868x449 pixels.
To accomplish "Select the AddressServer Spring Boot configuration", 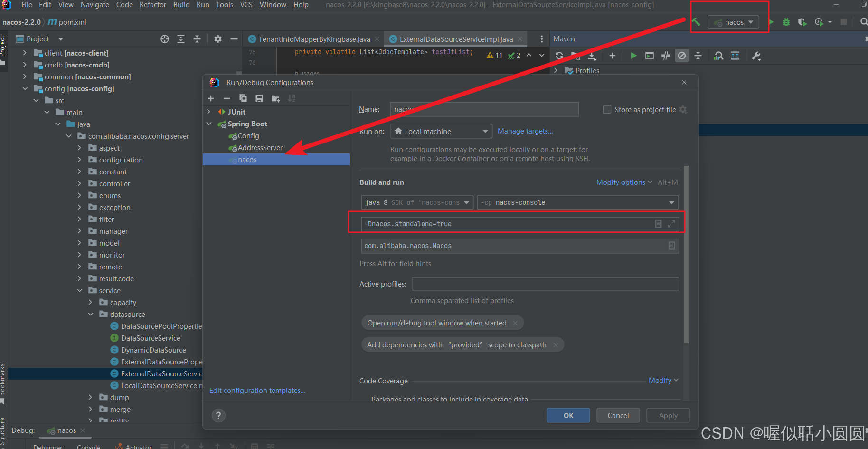I will click(x=260, y=148).
